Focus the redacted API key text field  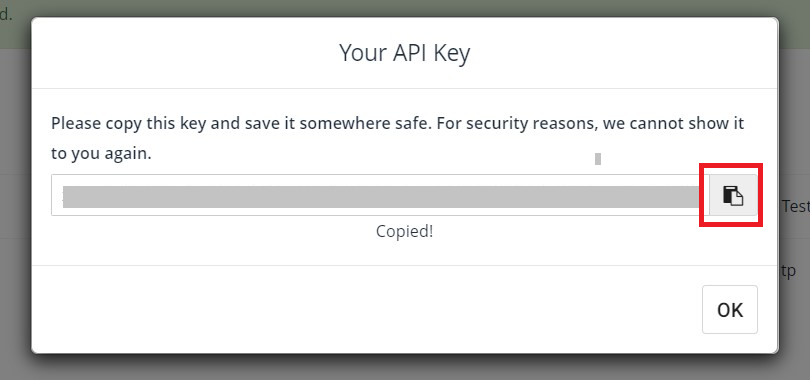pyautogui.click(x=380, y=195)
